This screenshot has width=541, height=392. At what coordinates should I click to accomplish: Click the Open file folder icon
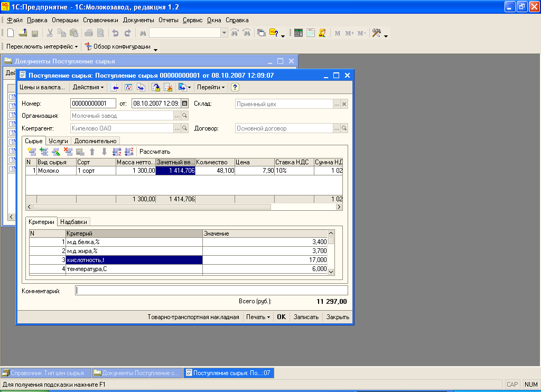click(x=23, y=33)
